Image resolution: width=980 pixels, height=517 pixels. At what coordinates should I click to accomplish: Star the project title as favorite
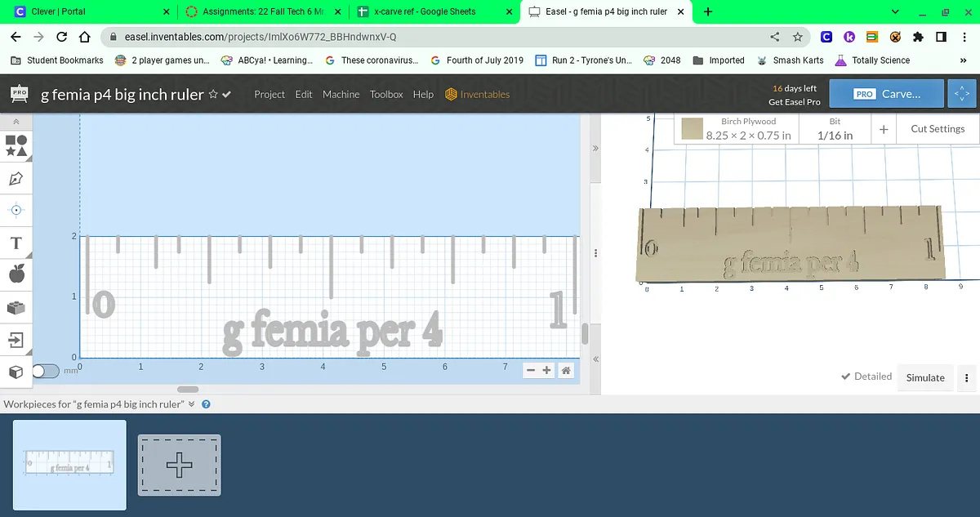(x=213, y=95)
